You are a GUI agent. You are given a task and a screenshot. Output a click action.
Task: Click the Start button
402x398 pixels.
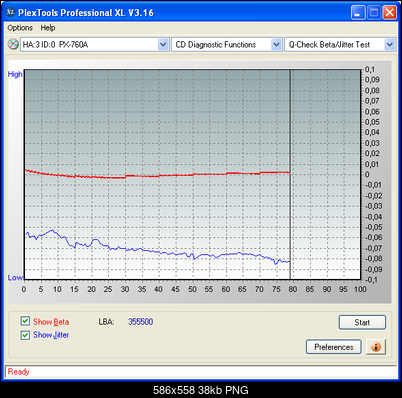(x=362, y=322)
